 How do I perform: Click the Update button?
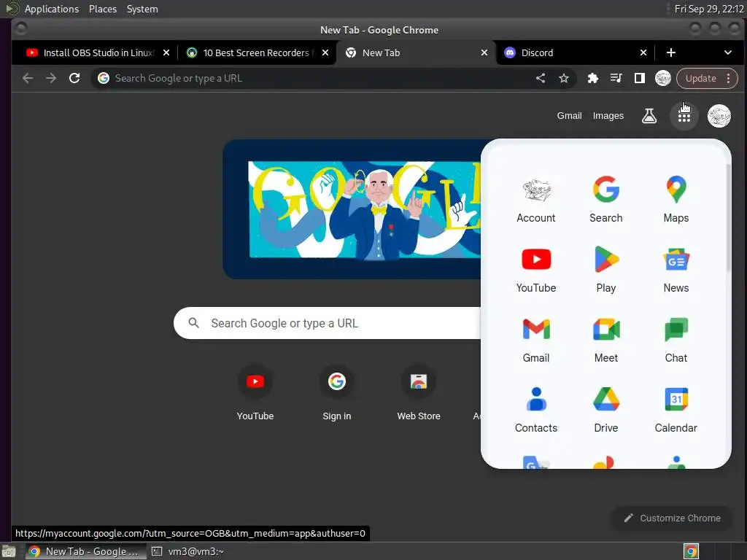(700, 78)
